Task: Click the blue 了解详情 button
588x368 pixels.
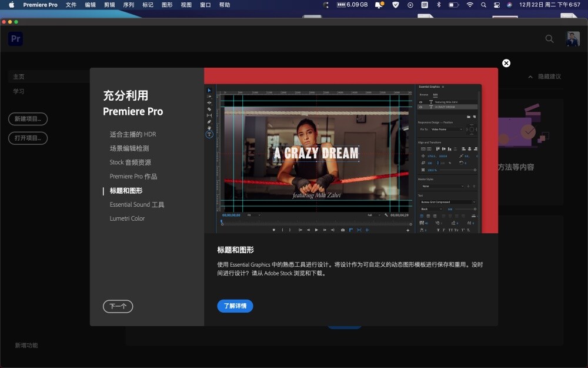Action: coord(235,306)
